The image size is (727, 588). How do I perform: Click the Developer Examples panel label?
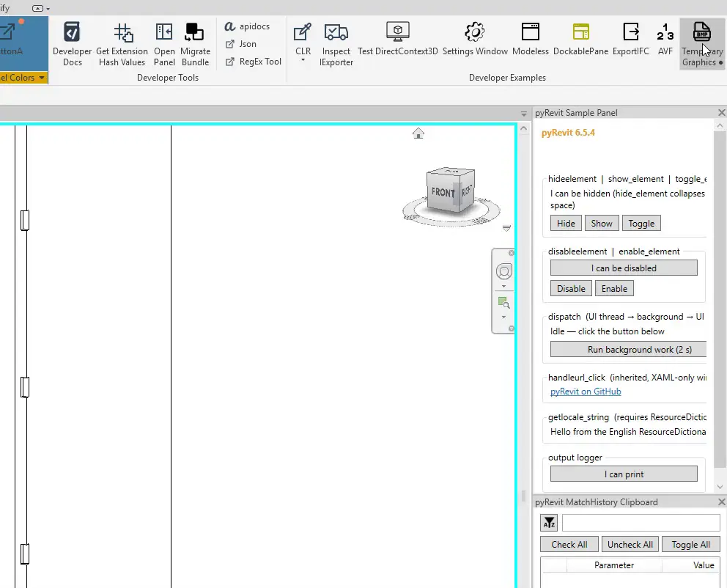coord(507,78)
